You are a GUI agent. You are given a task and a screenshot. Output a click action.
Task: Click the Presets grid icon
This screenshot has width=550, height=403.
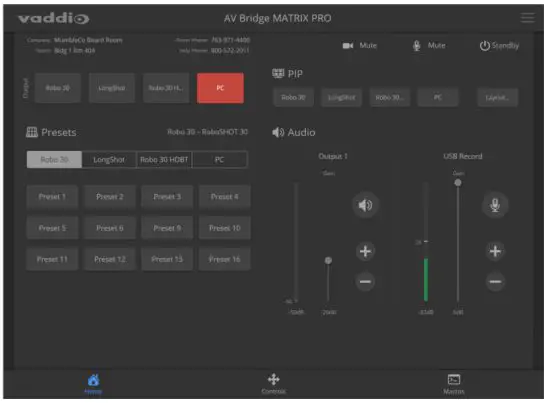[32, 132]
